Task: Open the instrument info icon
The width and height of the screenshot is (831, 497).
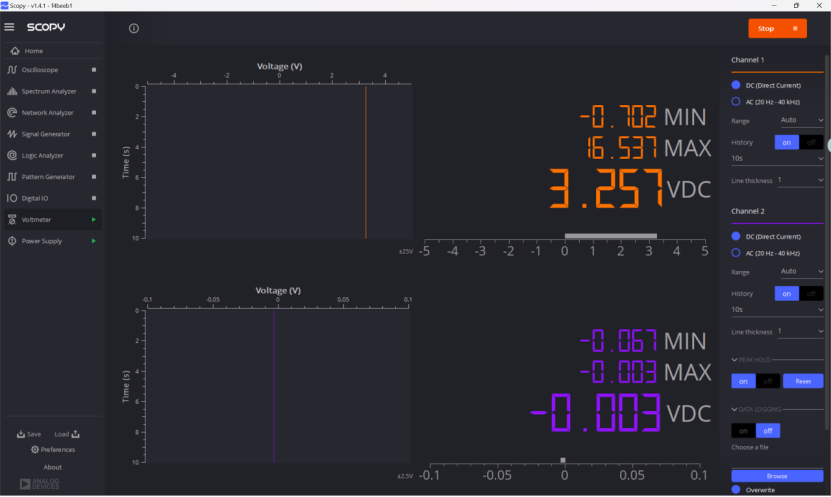Action: point(134,28)
